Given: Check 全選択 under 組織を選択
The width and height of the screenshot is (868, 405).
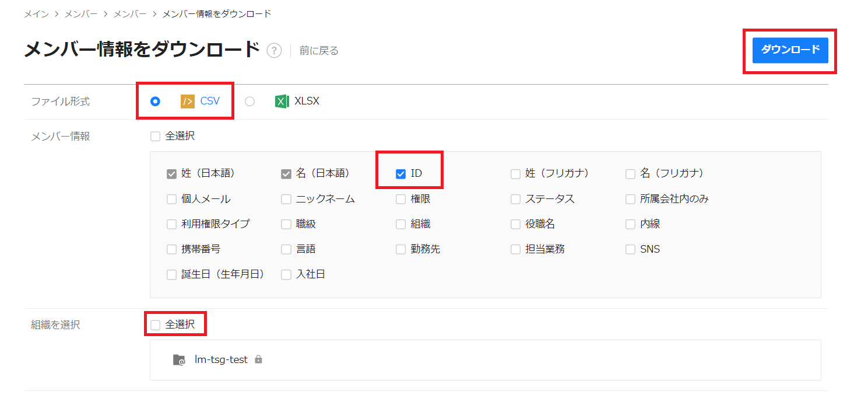Looking at the screenshot, I should coord(155,325).
